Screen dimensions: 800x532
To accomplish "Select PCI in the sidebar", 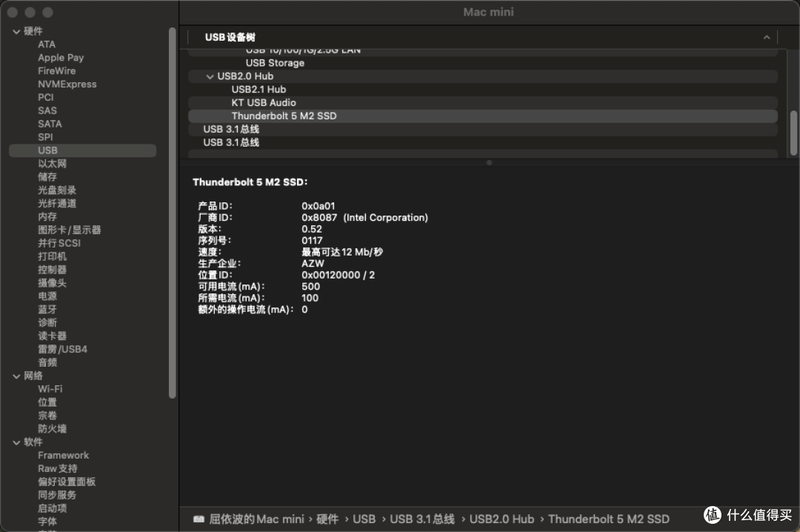I will tap(45, 98).
